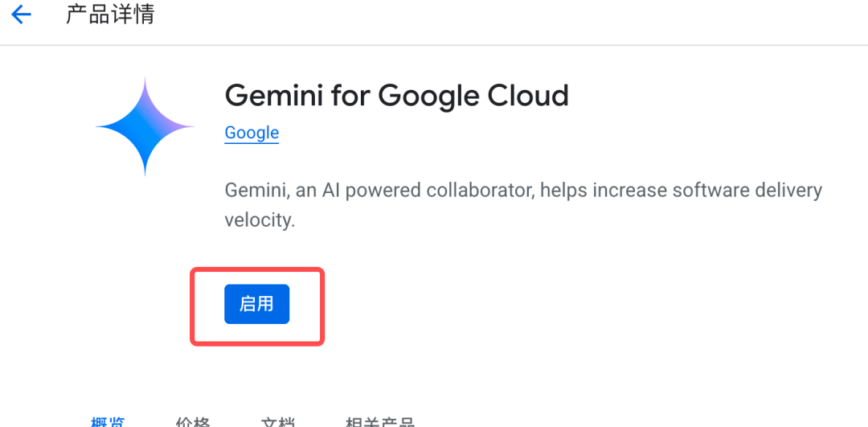Switch to the 概览 tab
868x427 pixels.
pyautogui.click(x=108, y=421)
